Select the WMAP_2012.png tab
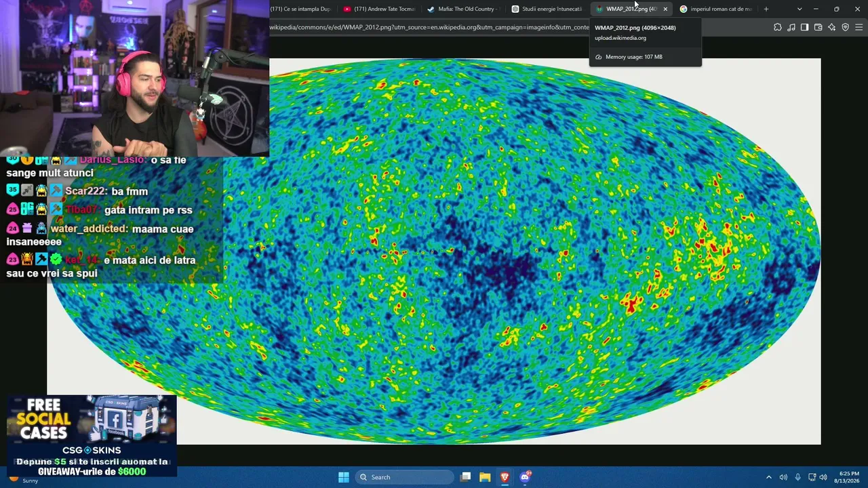This screenshot has width=868, height=488. pyautogui.click(x=631, y=9)
